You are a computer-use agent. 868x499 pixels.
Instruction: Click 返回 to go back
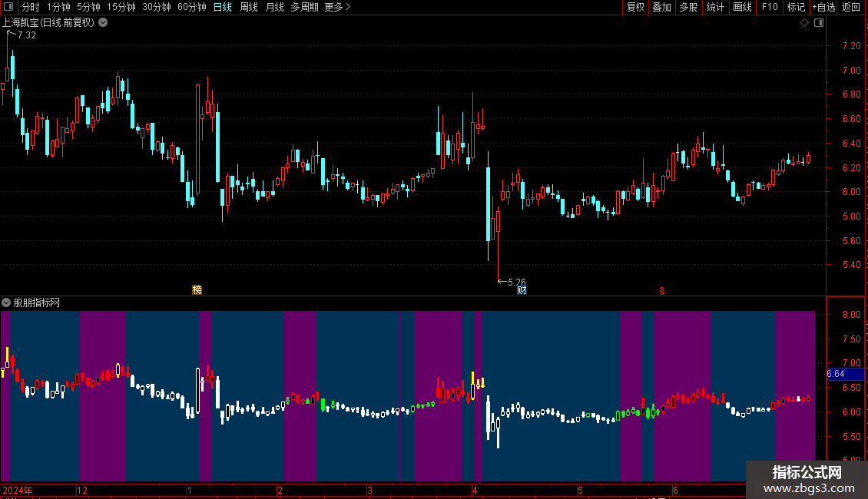tap(851, 7)
